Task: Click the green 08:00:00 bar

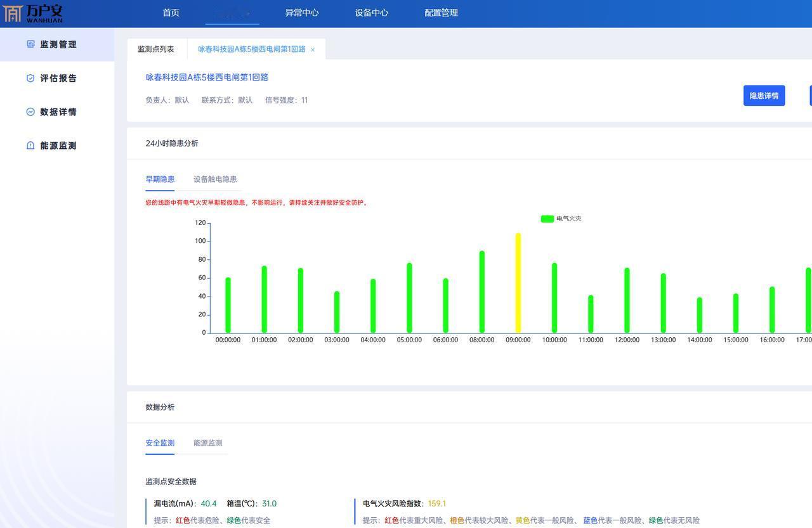Action: 482,292
